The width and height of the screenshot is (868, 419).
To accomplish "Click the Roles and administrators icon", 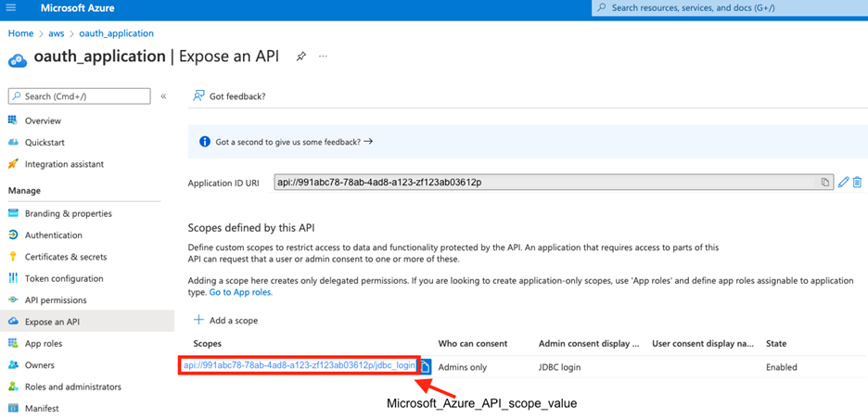I will [13, 387].
